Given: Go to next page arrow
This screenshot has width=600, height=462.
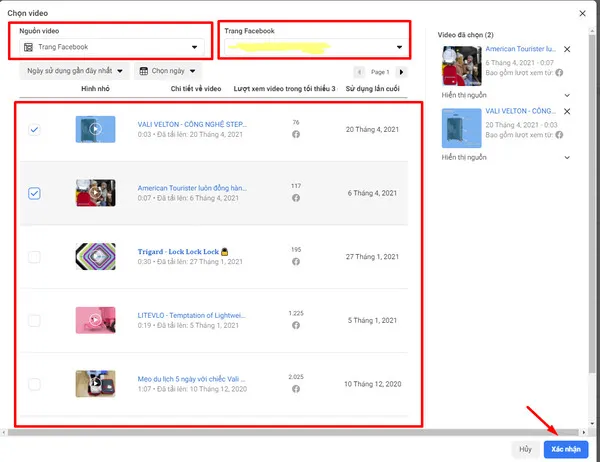Looking at the screenshot, I should pyautogui.click(x=402, y=72).
